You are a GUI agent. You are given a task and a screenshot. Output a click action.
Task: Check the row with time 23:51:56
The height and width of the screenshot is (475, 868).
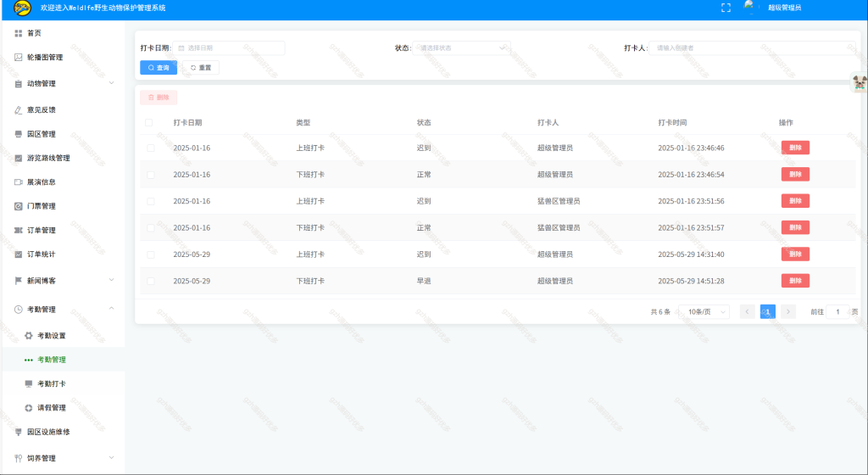151,201
